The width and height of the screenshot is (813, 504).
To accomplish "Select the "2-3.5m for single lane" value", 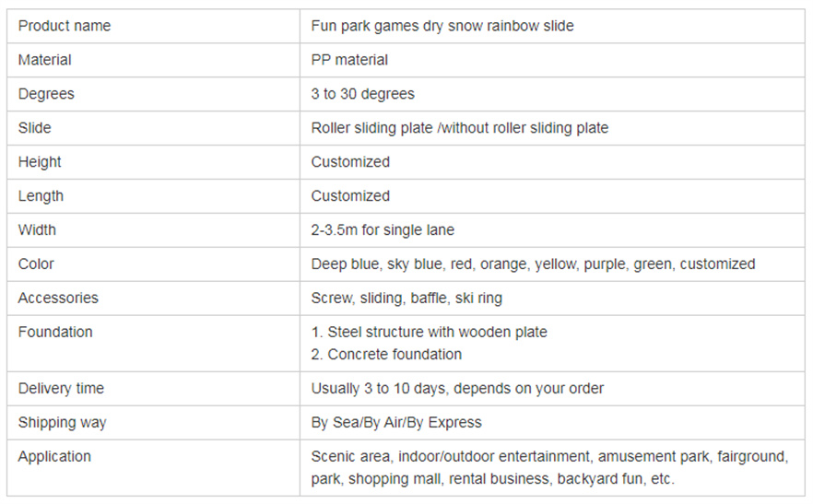I will (x=383, y=229).
